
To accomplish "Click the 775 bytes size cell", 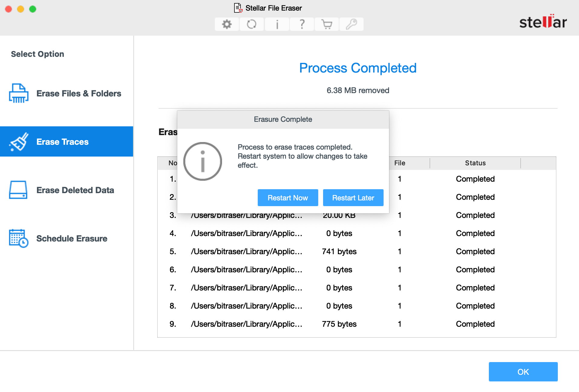I will pyautogui.click(x=339, y=324).
